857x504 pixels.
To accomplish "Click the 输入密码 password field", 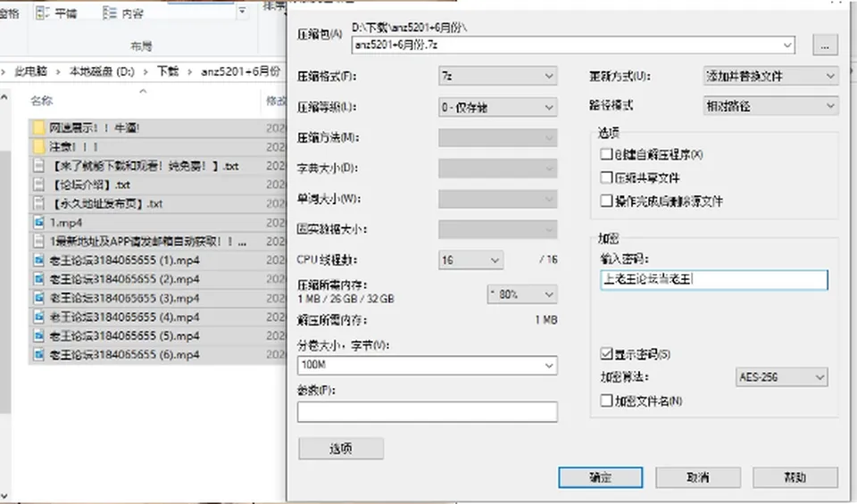I will [x=714, y=280].
